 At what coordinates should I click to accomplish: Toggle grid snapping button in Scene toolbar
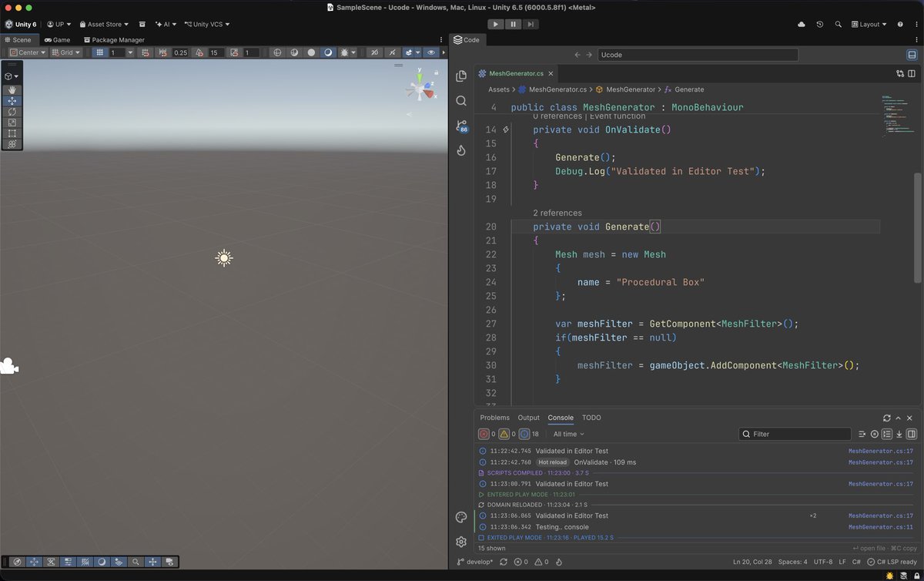146,52
